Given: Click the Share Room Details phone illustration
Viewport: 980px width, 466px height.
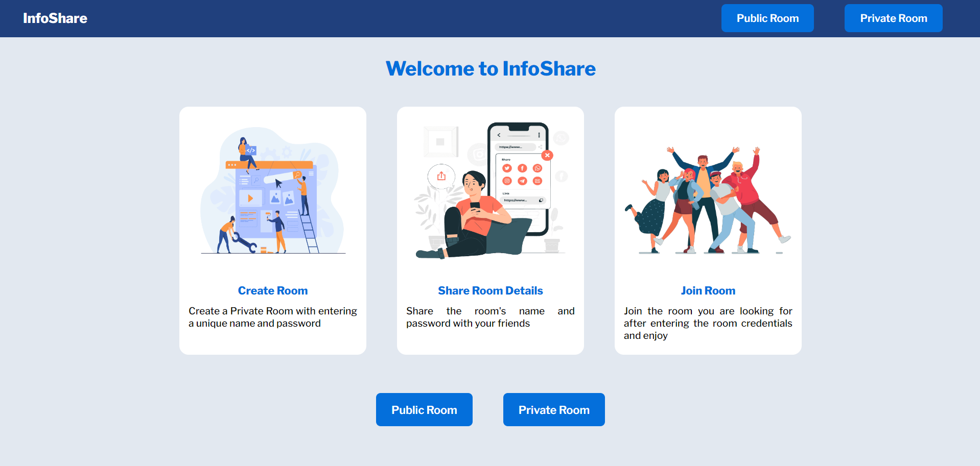Looking at the screenshot, I should point(491,191).
